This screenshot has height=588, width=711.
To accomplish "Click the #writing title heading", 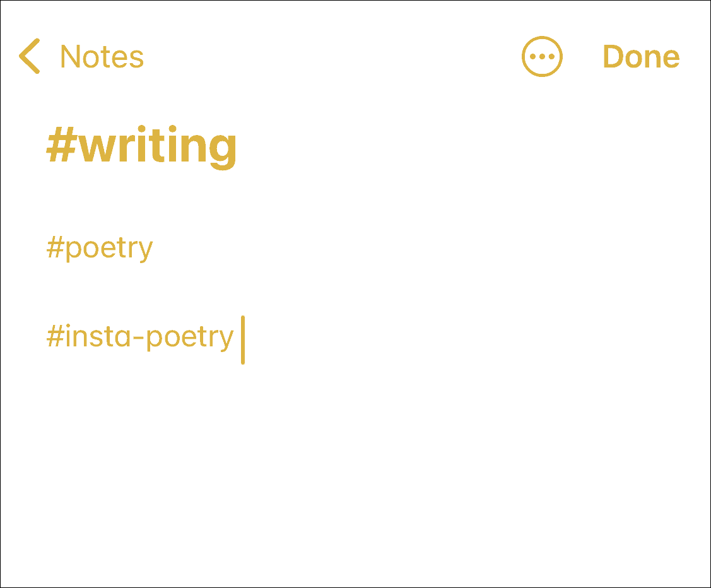I will tap(142, 146).
